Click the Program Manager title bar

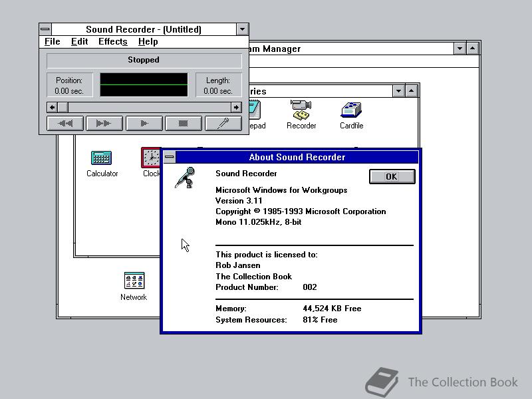(x=351, y=49)
